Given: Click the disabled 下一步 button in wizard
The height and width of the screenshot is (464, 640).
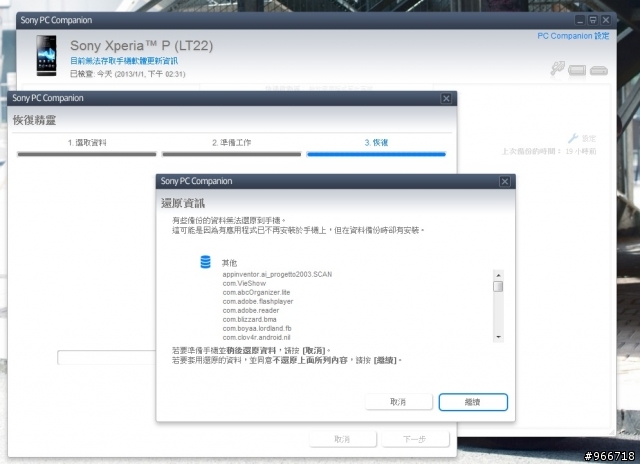Looking at the screenshot, I should [x=415, y=439].
